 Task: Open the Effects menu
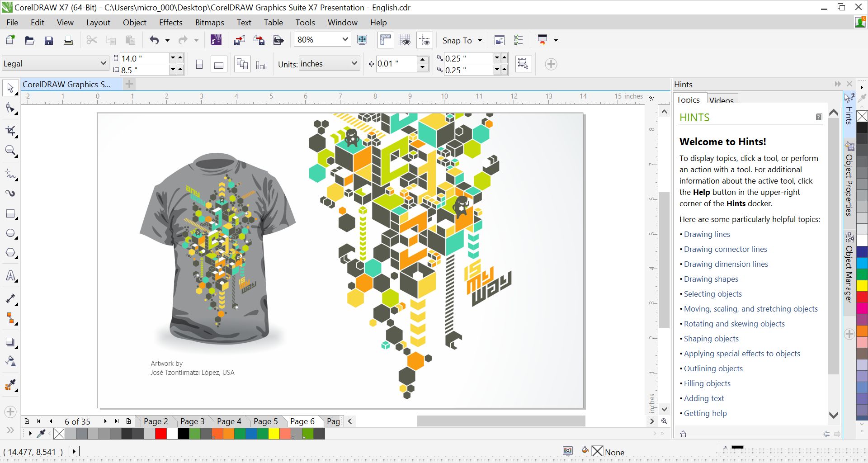[x=170, y=22]
